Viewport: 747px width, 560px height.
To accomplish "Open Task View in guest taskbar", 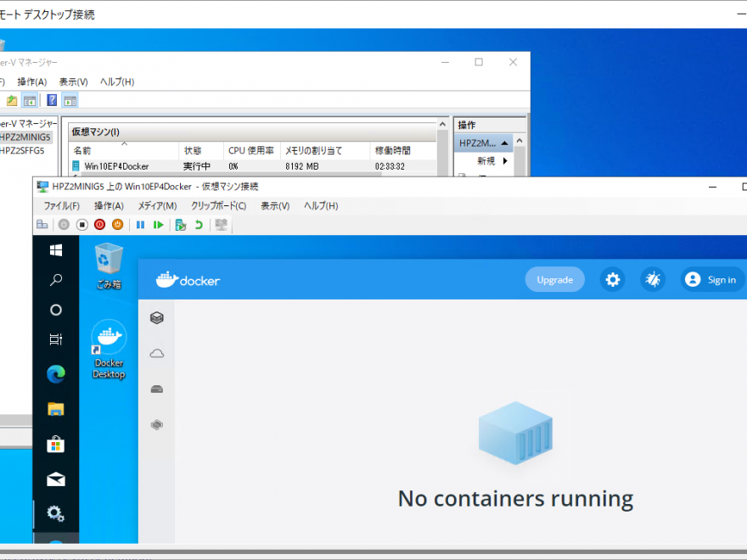I will pyautogui.click(x=56, y=339).
